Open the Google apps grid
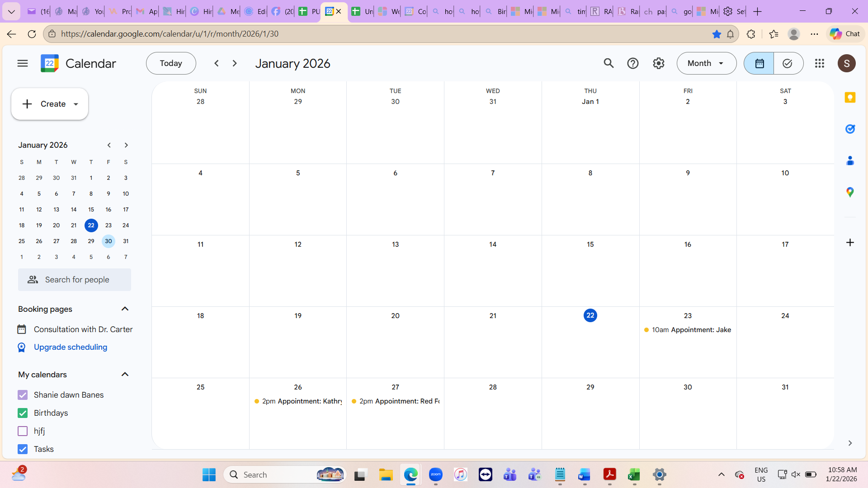This screenshot has height=488, width=868. (x=820, y=63)
